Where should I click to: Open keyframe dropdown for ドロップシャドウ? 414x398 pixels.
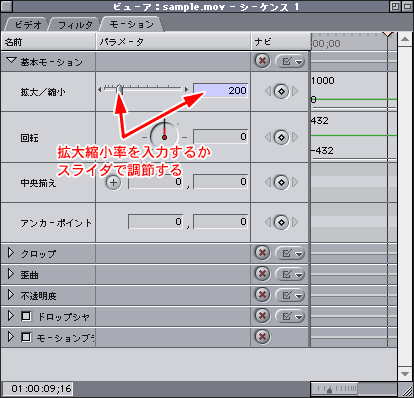coord(290,316)
